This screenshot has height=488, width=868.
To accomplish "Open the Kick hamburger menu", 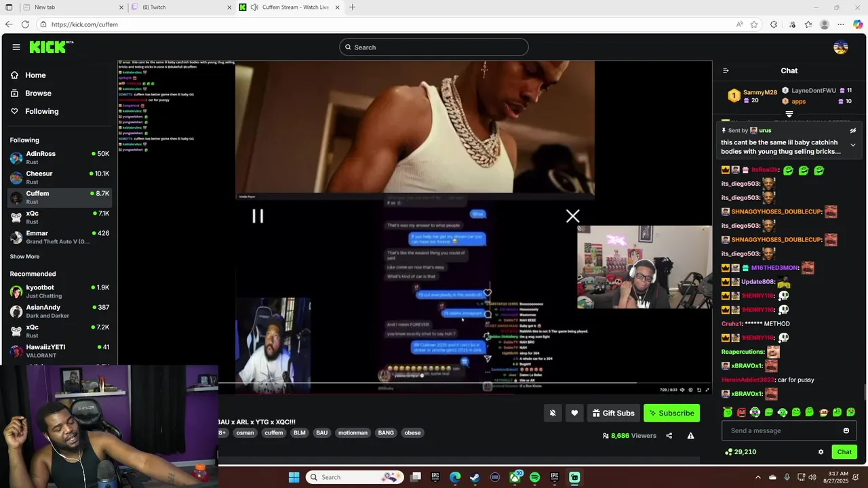I will pos(16,47).
